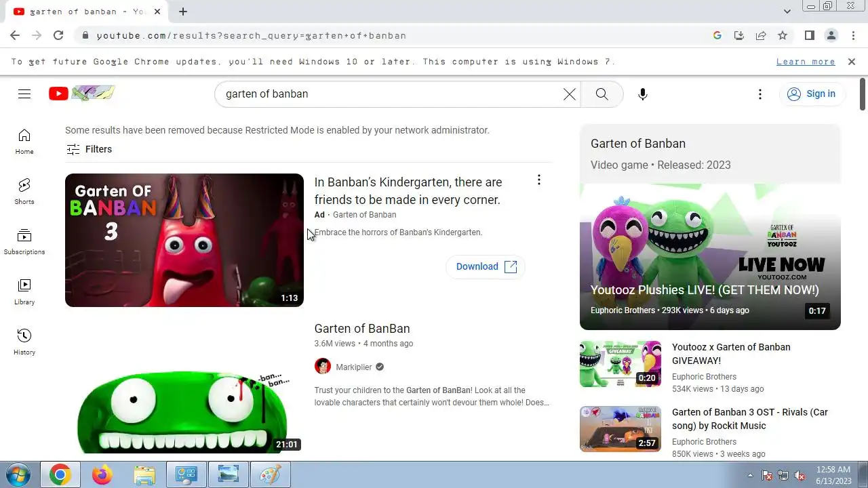This screenshot has height=488, width=868.
Task: Open the Chrome profile icon
Action: coord(831,35)
